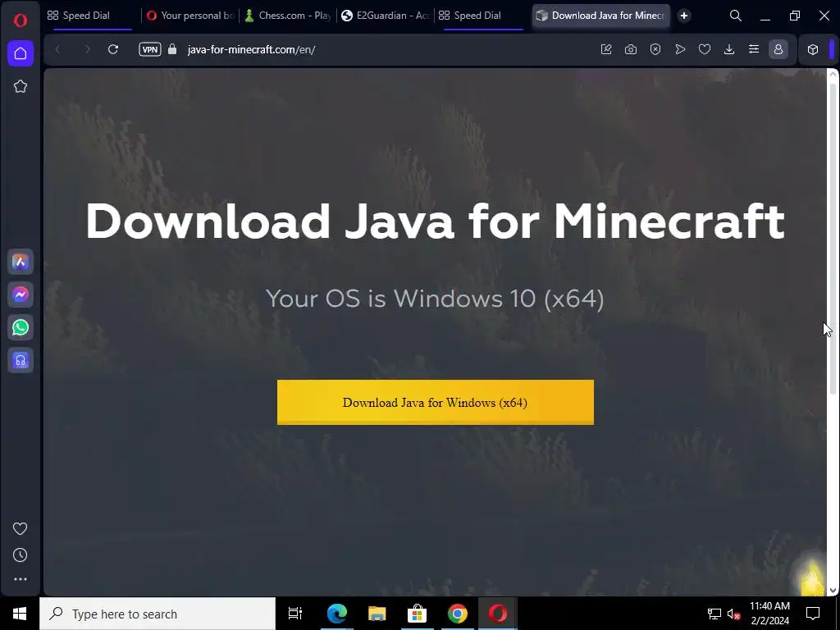Click the 'Your OS is Windows 10 (x64)' text
The width and height of the screenshot is (840, 630).
click(435, 299)
